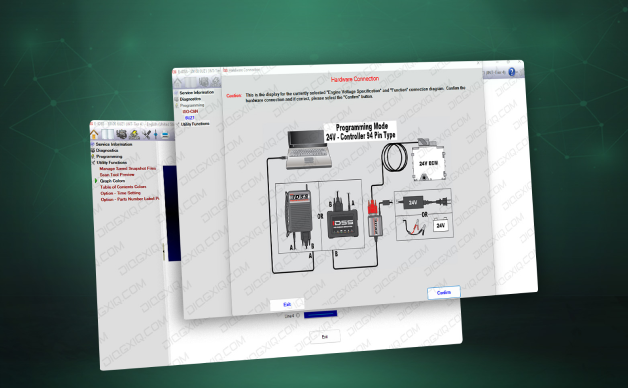Click blue Exit button in Hardware Connection dialog
Viewport: 628px width, 388px height.
pos(287,304)
